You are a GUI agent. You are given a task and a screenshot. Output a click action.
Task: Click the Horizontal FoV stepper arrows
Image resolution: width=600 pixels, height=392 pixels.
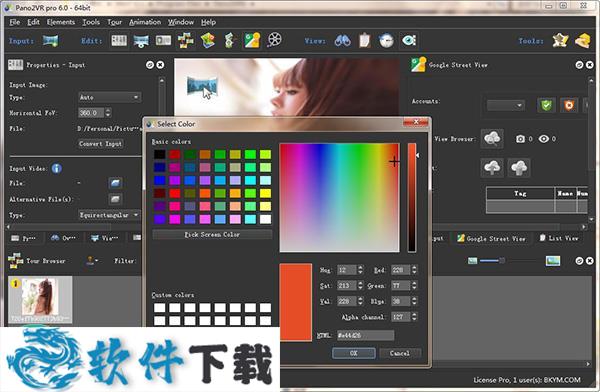(x=108, y=113)
